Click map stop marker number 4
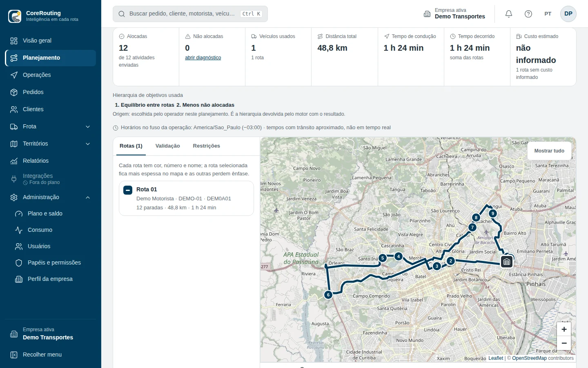The width and height of the screenshot is (588, 368). [x=398, y=256]
